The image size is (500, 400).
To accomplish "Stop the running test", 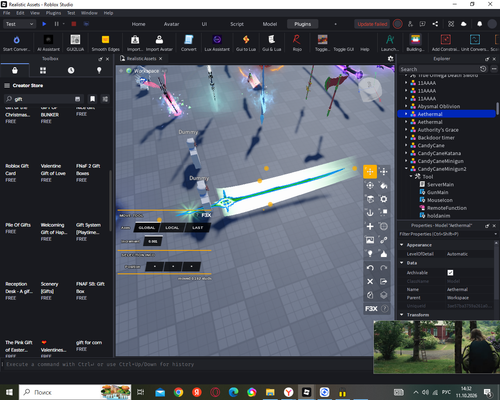I will click(x=74, y=24).
